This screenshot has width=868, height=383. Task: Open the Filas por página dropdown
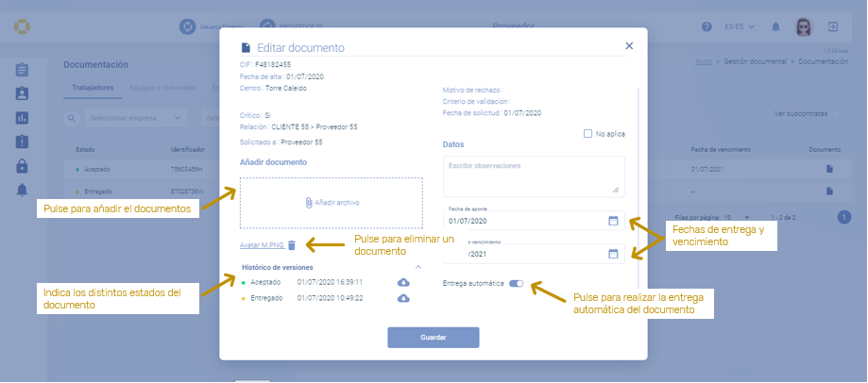click(738, 217)
